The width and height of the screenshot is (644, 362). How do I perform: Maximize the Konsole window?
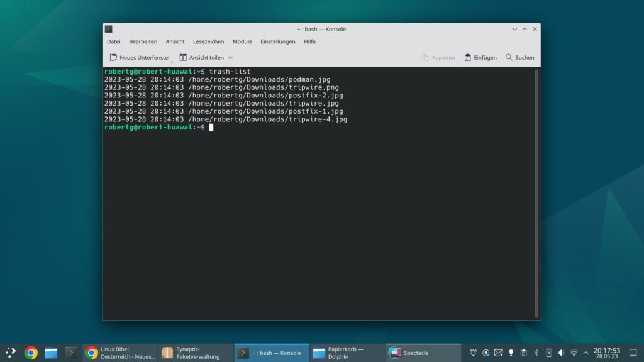[x=525, y=29]
